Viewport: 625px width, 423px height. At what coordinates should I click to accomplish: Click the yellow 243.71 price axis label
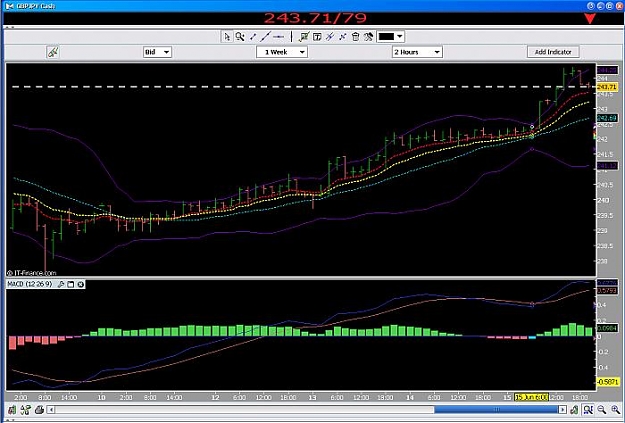click(x=607, y=87)
